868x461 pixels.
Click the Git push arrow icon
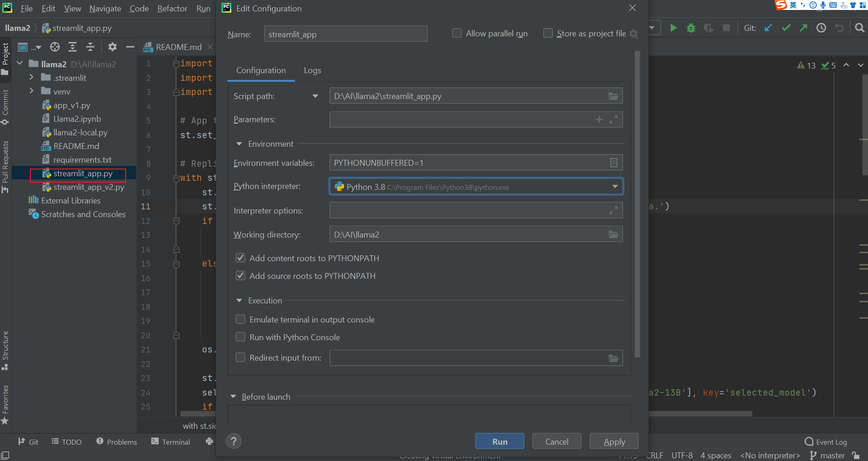tap(804, 28)
